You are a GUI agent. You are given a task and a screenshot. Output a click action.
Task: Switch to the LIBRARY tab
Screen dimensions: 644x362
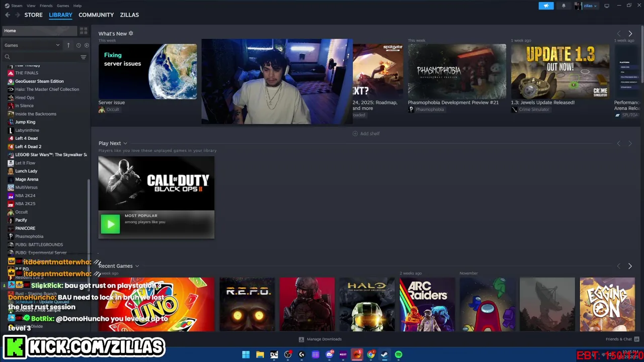60,15
